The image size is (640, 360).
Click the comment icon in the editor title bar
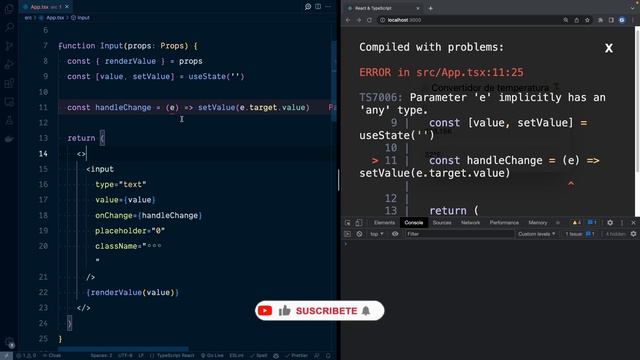tap(308, 7)
